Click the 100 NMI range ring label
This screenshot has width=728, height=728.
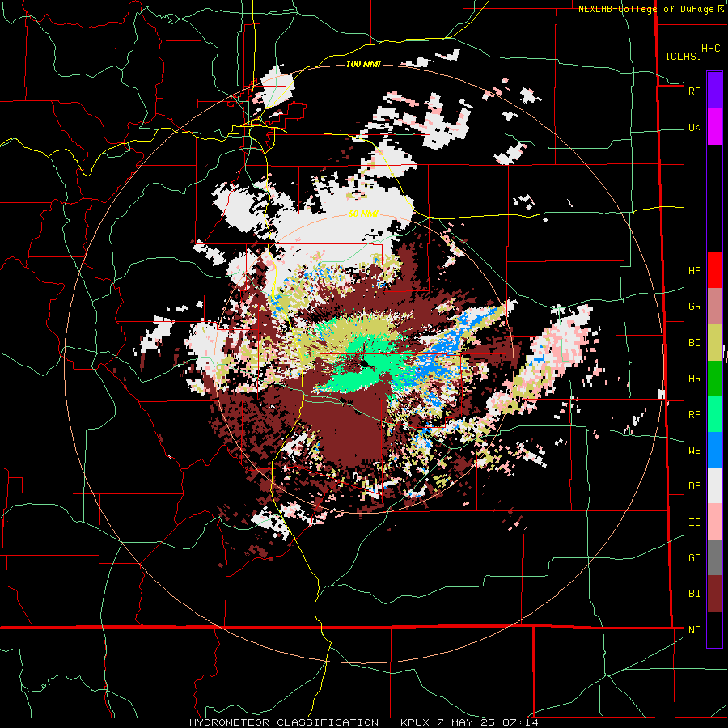coord(363,64)
